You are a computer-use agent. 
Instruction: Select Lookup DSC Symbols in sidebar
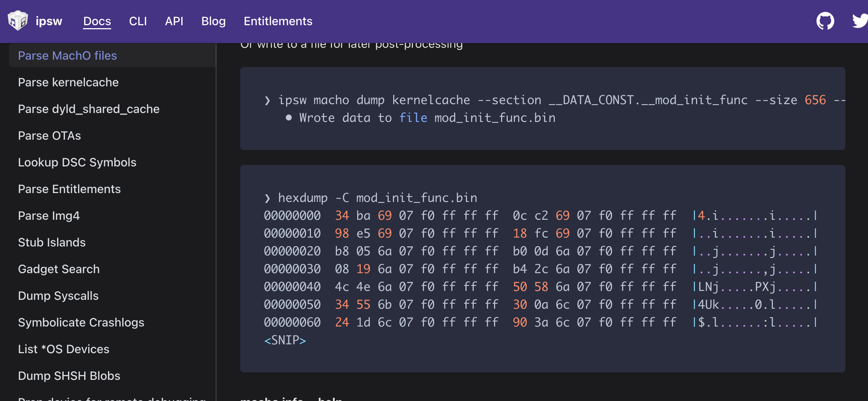coord(77,162)
